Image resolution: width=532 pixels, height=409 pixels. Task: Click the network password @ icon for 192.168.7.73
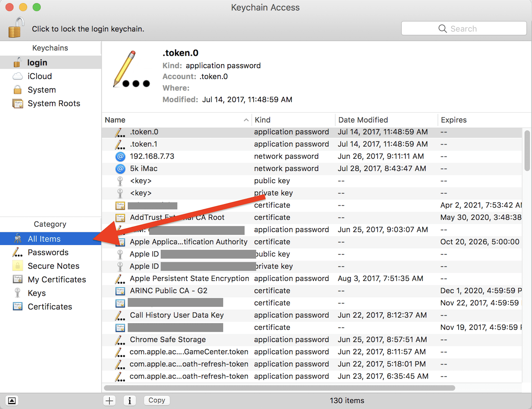pos(120,157)
